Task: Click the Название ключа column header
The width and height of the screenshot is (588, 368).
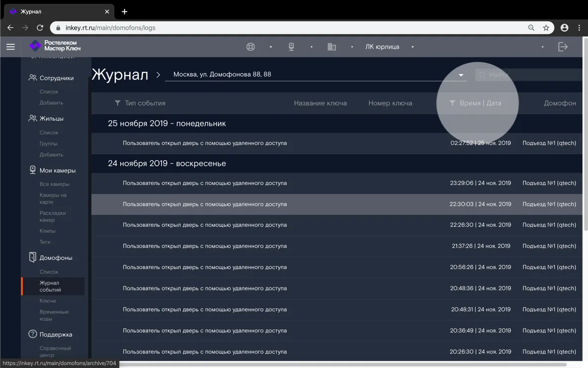Action: [320, 103]
